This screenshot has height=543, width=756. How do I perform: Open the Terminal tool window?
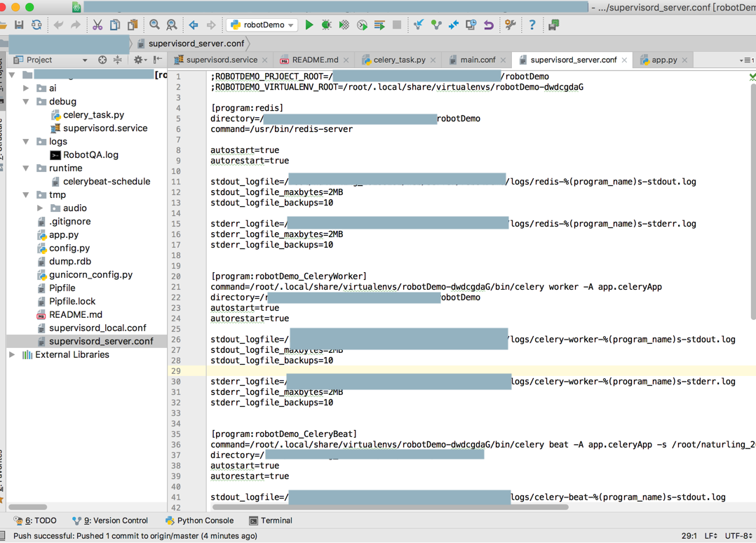(271, 521)
